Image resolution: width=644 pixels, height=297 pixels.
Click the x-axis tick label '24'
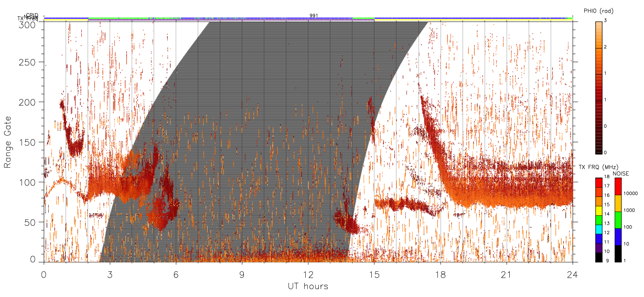(572, 274)
